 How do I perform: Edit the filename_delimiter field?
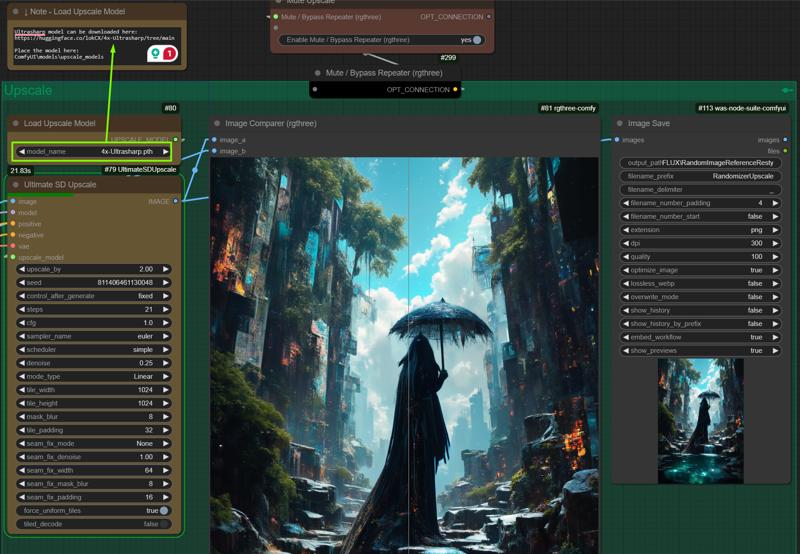coord(700,189)
